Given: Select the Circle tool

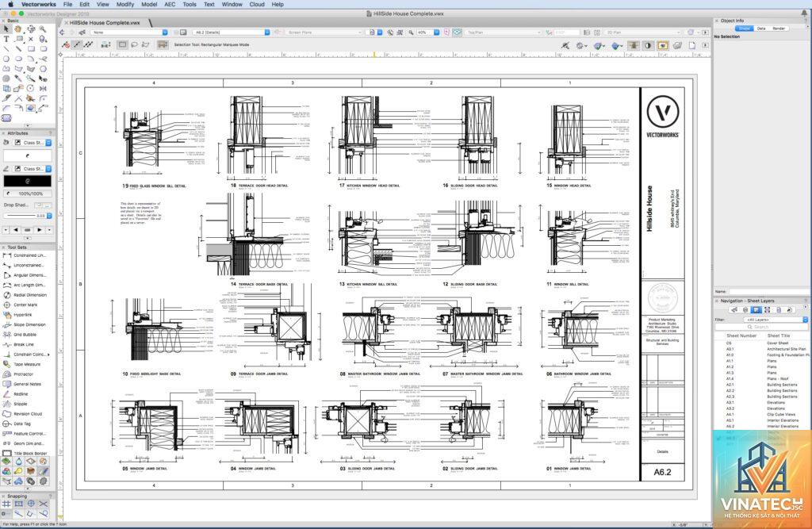Looking at the screenshot, I should click(x=6, y=59).
